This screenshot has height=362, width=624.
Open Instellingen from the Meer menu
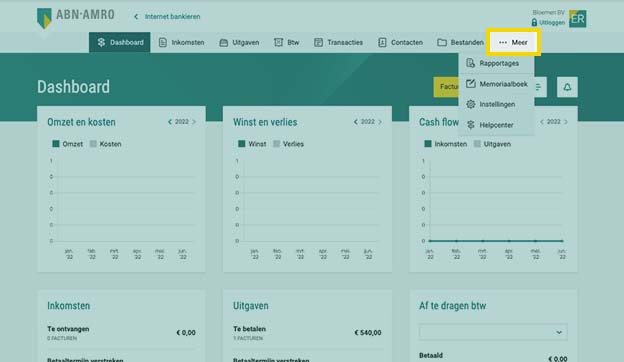tap(496, 104)
